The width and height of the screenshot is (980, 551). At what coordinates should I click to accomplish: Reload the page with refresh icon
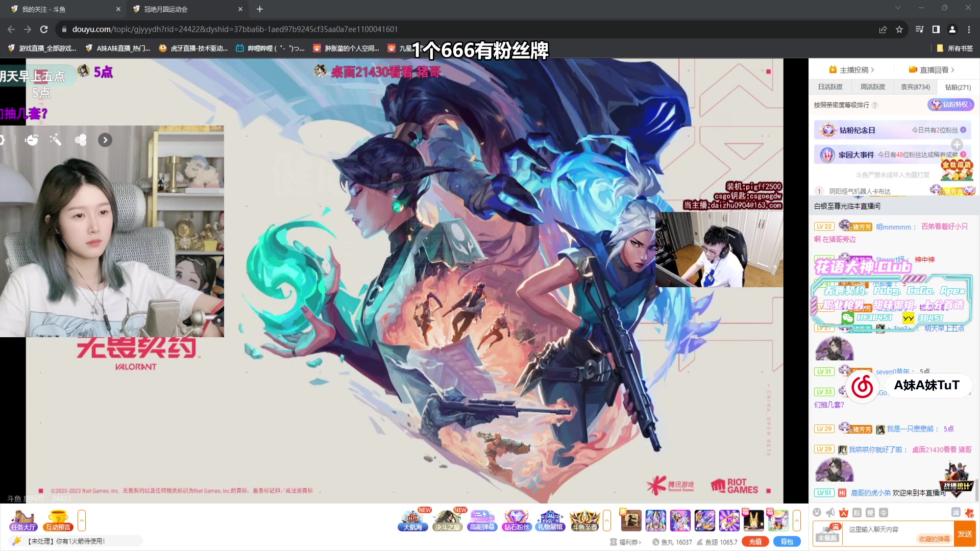point(44,30)
